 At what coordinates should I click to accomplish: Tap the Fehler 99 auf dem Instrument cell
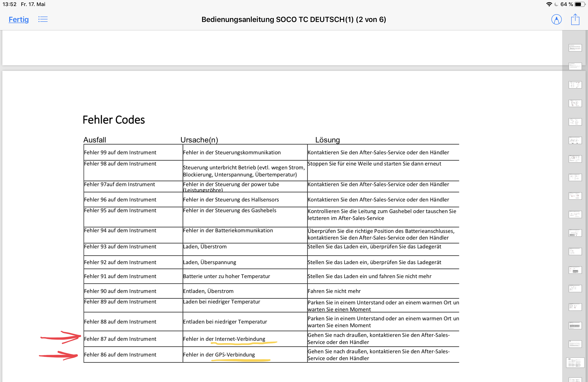click(x=120, y=152)
